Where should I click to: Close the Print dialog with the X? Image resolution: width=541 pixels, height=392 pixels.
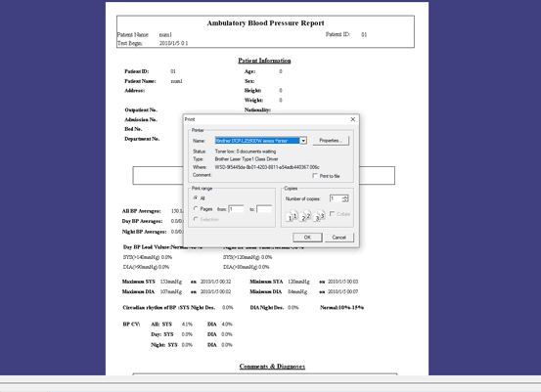click(352, 119)
